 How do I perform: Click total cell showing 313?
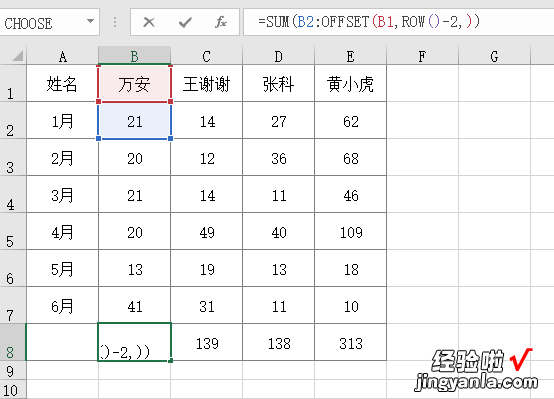pyautogui.click(x=350, y=342)
